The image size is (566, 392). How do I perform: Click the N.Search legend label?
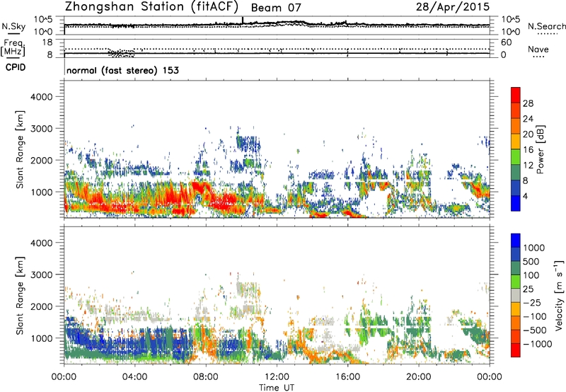[546, 26]
